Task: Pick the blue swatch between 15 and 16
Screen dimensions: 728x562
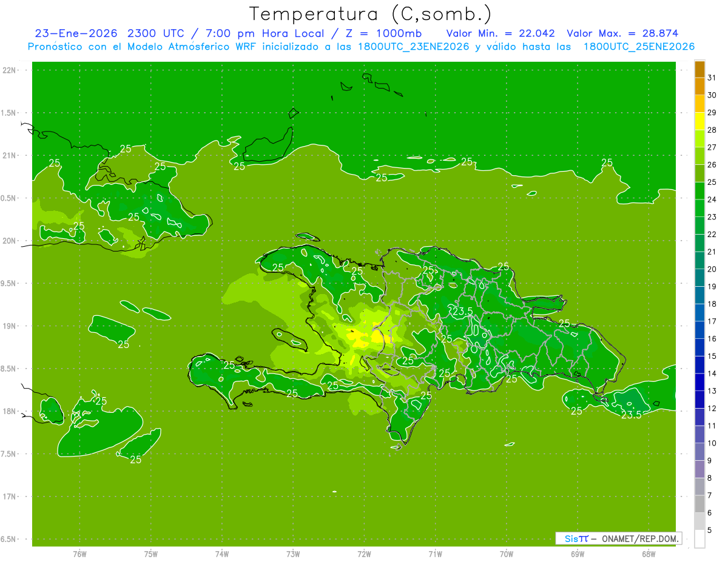Action: click(699, 347)
